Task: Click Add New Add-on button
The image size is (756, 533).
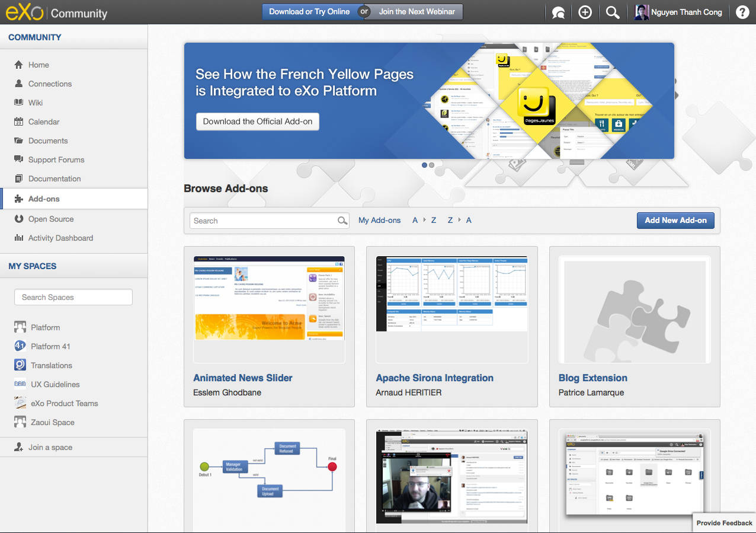Action: 675,221
